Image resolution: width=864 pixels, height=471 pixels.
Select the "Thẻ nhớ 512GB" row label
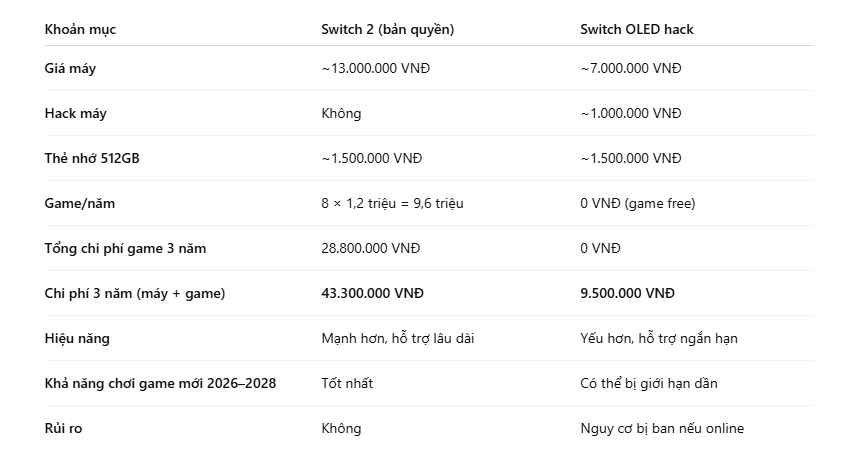[x=92, y=159]
